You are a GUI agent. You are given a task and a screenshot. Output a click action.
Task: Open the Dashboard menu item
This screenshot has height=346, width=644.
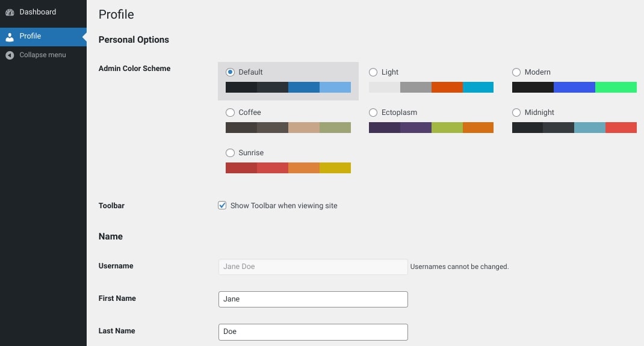pos(37,12)
